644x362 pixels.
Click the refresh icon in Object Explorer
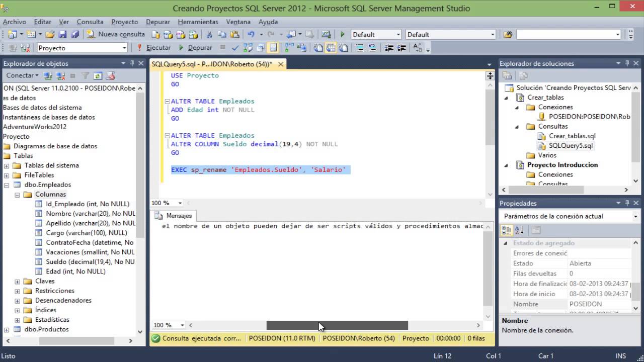[98, 75]
